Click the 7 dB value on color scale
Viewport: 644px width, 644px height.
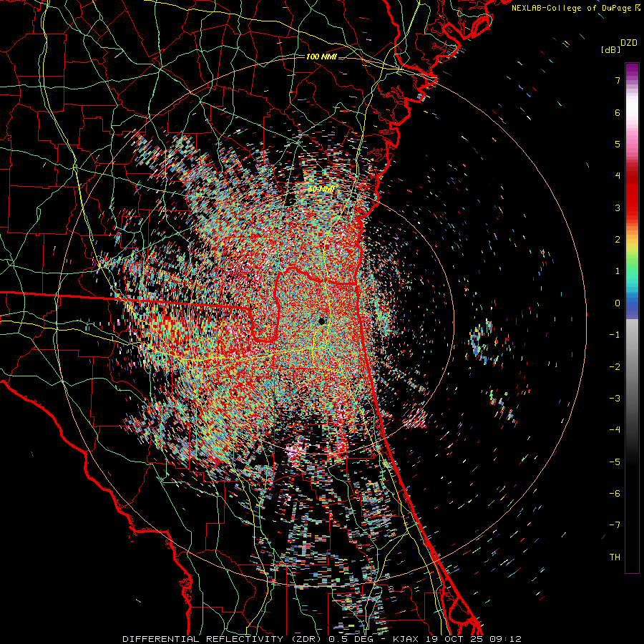pyautogui.click(x=618, y=80)
